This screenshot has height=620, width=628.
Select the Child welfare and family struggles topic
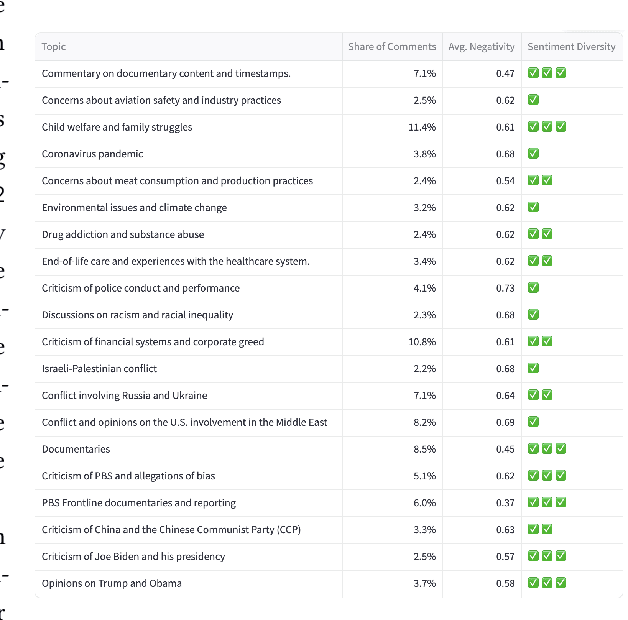coord(117,127)
